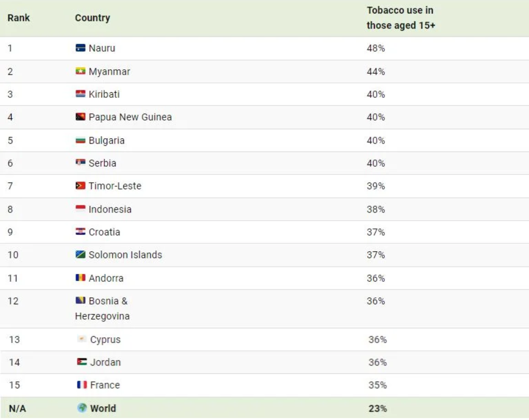Click the Rank column header
529x420 pixels.
(x=18, y=18)
